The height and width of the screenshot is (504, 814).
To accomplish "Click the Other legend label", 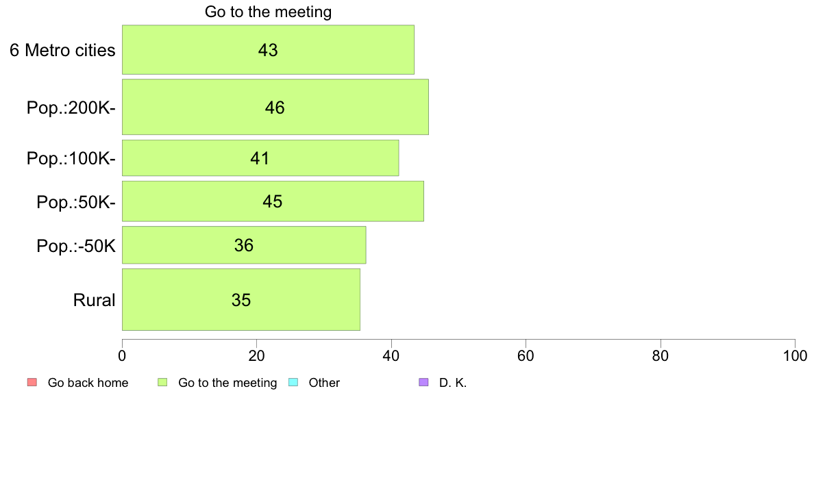I will 324,383.
